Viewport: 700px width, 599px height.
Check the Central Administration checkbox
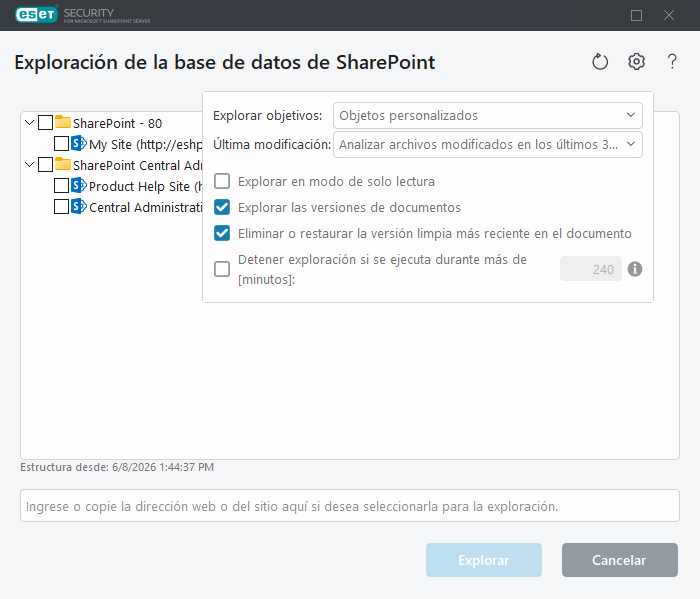coord(61,207)
